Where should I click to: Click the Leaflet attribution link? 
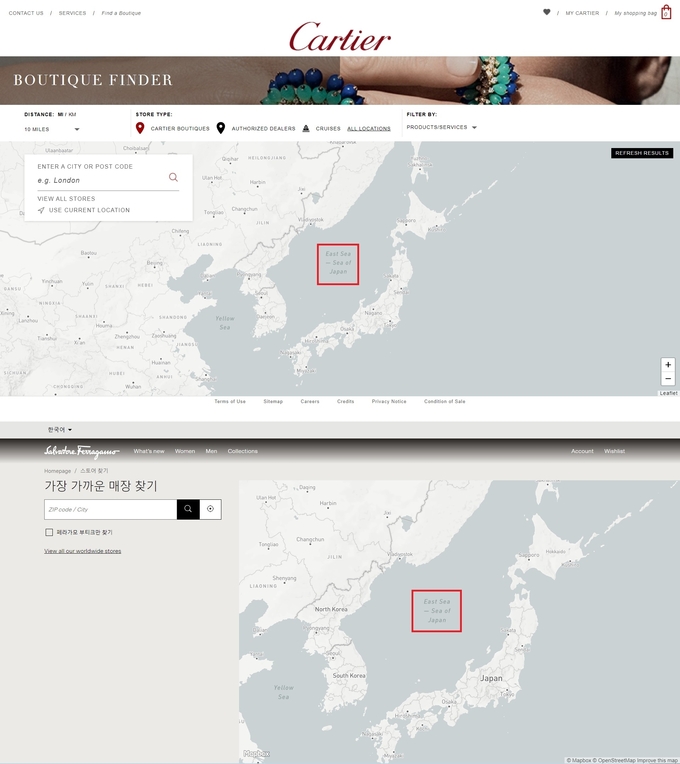[x=668, y=393]
